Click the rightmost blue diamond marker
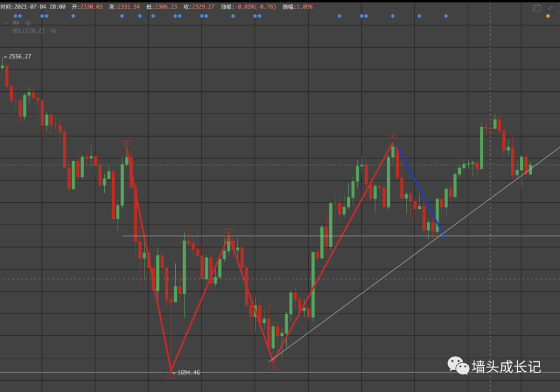The height and width of the screenshot is (392, 560). [x=446, y=16]
